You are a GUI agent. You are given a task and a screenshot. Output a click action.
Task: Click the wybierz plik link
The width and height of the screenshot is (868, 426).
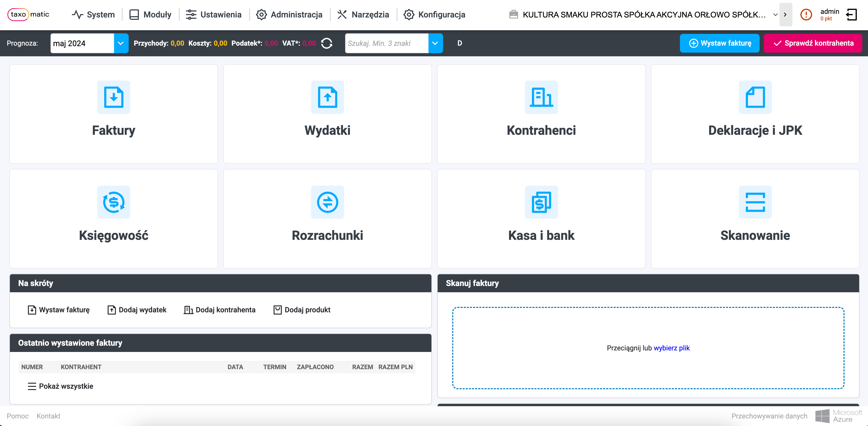pyautogui.click(x=671, y=348)
